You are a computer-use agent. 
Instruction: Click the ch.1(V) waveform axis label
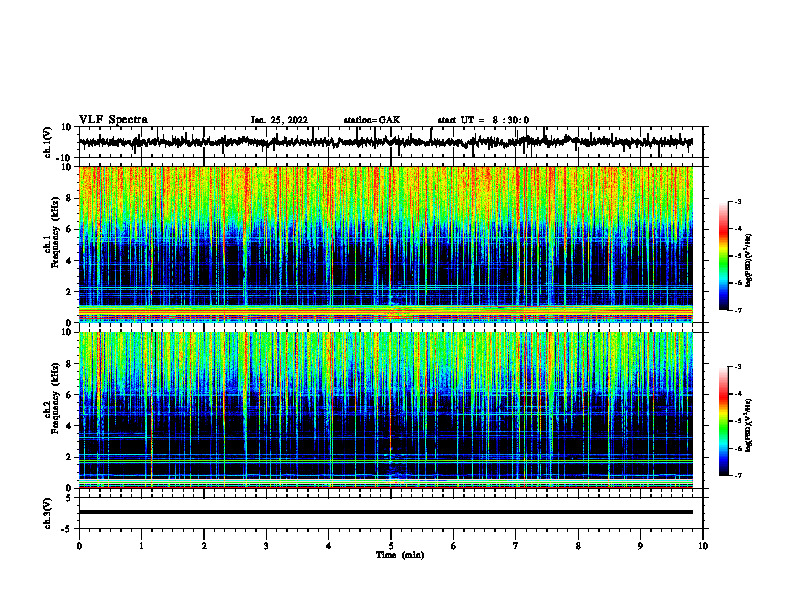click(47, 142)
